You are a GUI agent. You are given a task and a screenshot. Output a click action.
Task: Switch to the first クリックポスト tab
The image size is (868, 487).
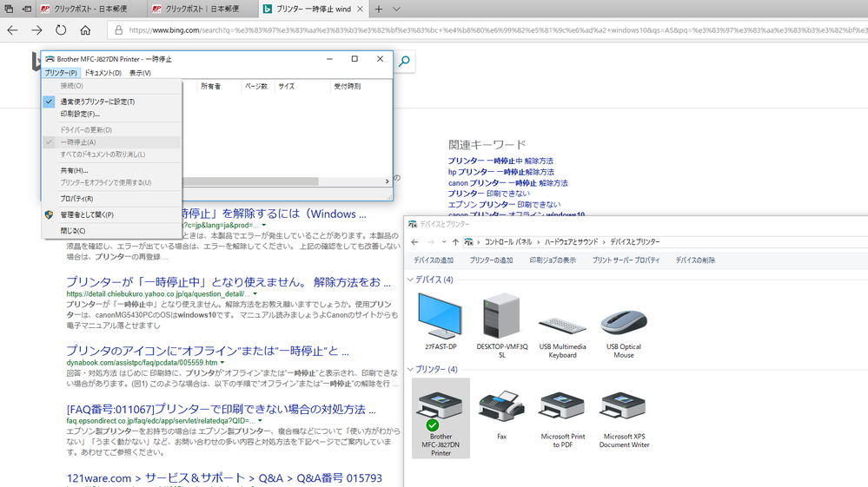click(x=91, y=9)
